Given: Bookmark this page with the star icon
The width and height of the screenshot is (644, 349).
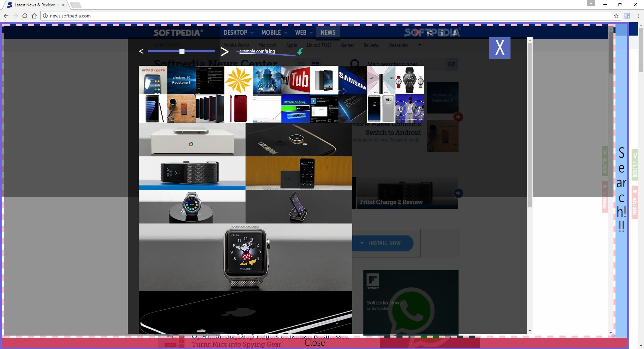Looking at the screenshot, I should tap(616, 16).
